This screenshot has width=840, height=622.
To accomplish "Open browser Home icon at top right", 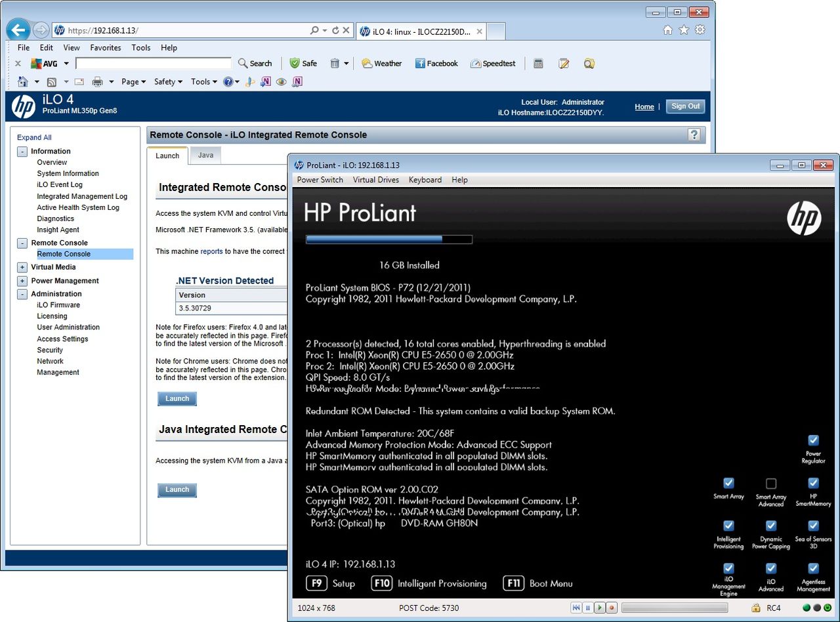I will point(668,30).
